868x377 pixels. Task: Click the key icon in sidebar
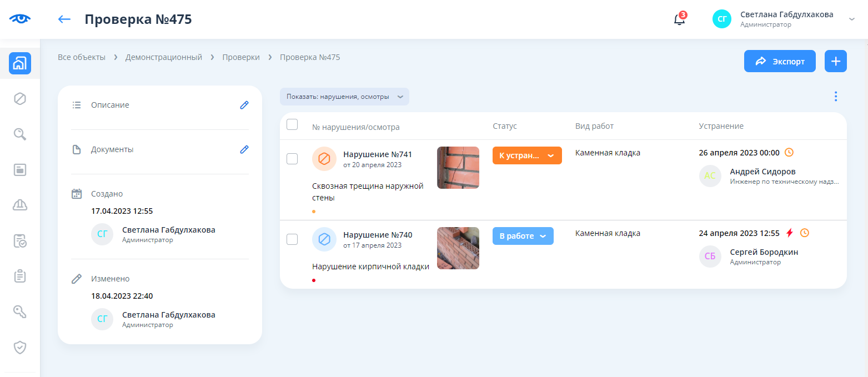pos(20,312)
